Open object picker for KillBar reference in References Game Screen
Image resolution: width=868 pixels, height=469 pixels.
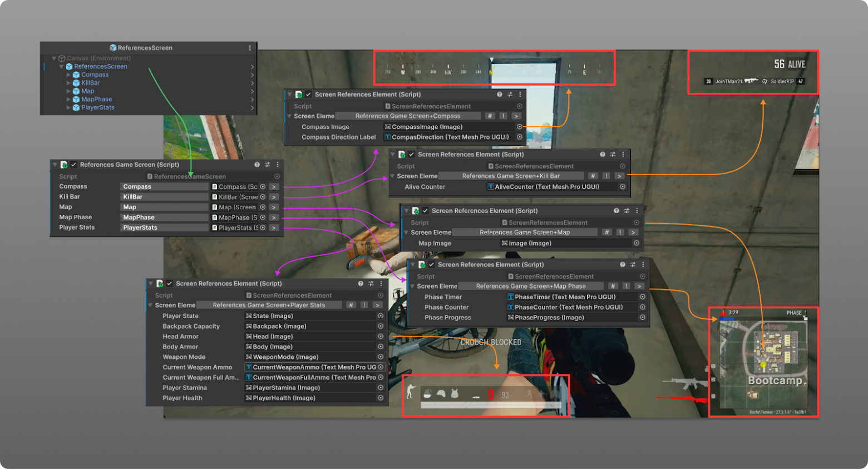coord(263,197)
